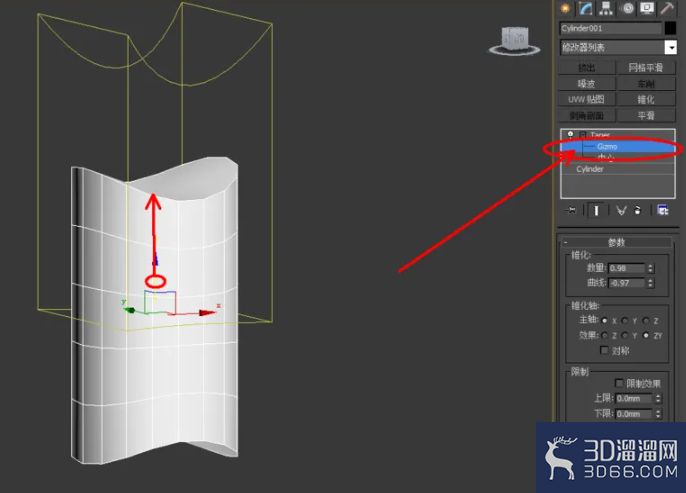Image resolution: width=686 pixels, height=493 pixels.
Task: Open the Display command panel tab
Action: pos(647,8)
